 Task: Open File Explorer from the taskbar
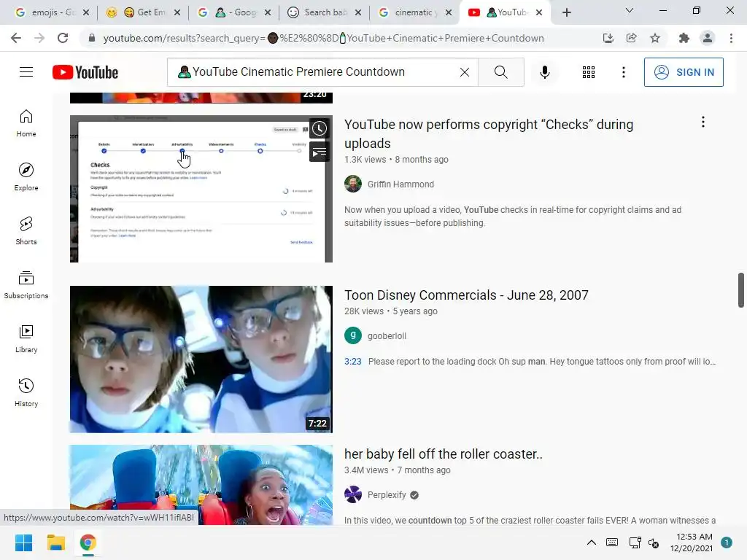click(x=55, y=542)
